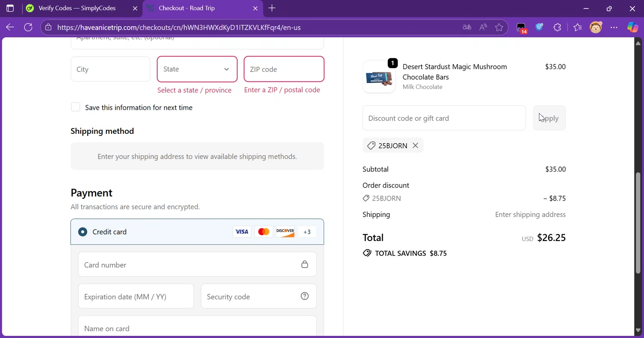Screen dimensions: 644x338
Task: Close the Verify Codes tab
Action: (135, 8)
